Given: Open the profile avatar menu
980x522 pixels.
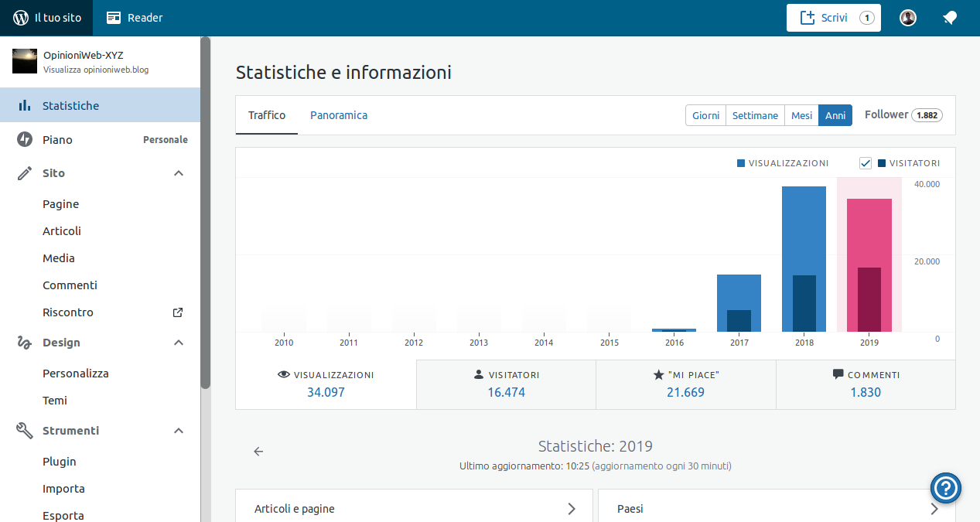Looking at the screenshot, I should (907, 17).
